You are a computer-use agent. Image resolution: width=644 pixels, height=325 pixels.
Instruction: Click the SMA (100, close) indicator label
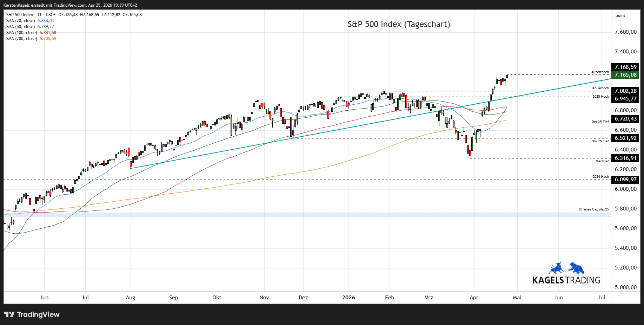point(21,33)
